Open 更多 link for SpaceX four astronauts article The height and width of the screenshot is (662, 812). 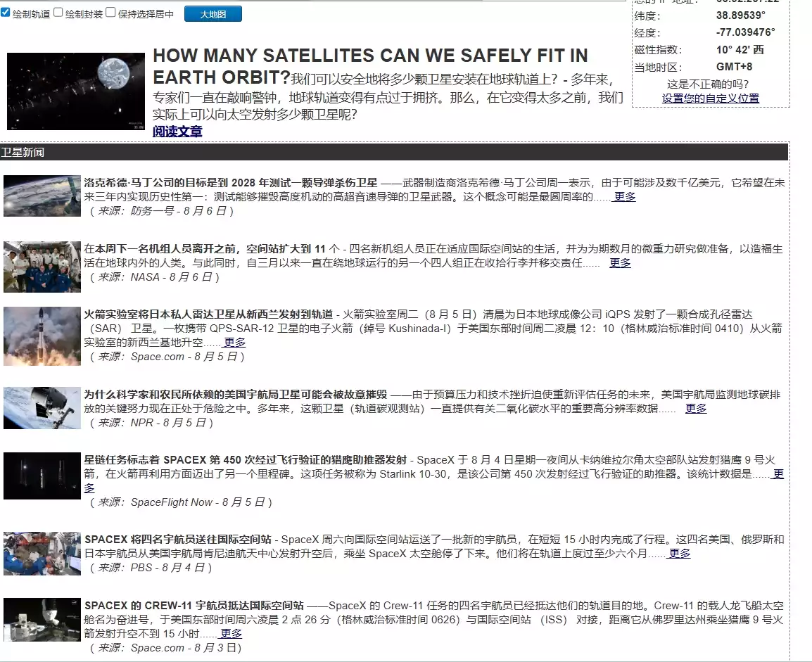pyautogui.click(x=680, y=553)
